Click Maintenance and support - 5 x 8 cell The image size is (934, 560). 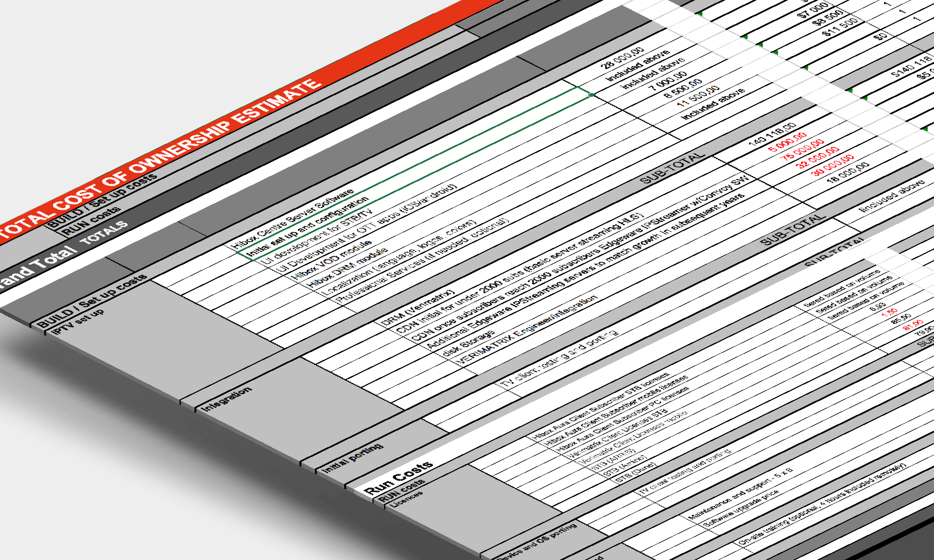coord(741,494)
